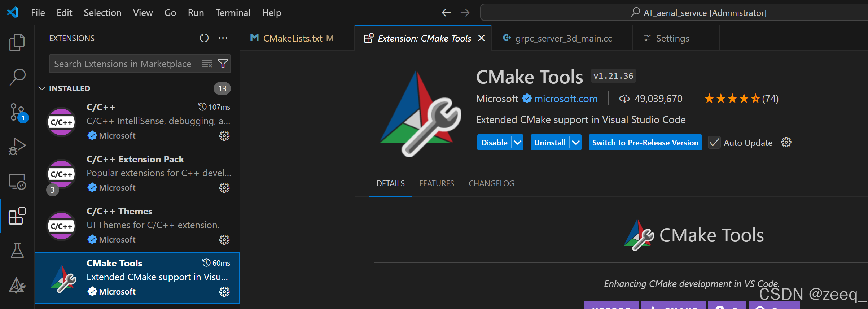The width and height of the screenshot is (868, 309).
Task: Open the View menu
Action: tap(143, 13)
